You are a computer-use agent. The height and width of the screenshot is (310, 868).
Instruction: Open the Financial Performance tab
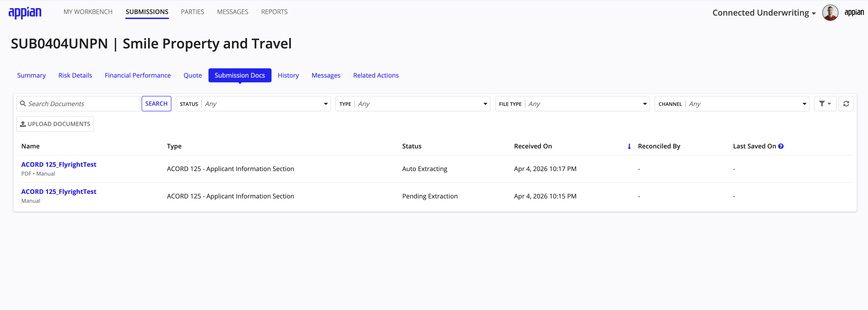pos(138,75)
